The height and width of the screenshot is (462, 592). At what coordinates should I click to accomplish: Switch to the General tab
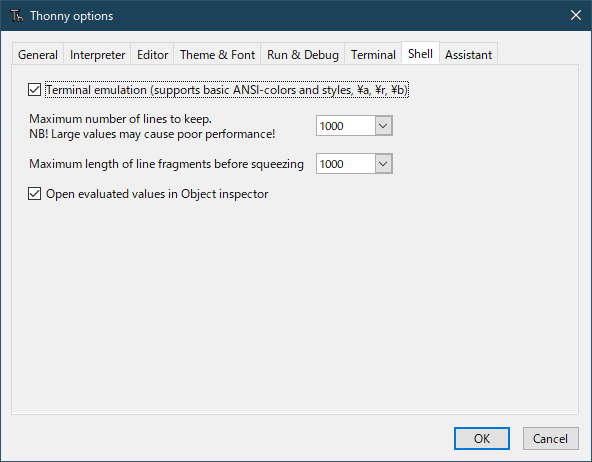coord(38,54)
